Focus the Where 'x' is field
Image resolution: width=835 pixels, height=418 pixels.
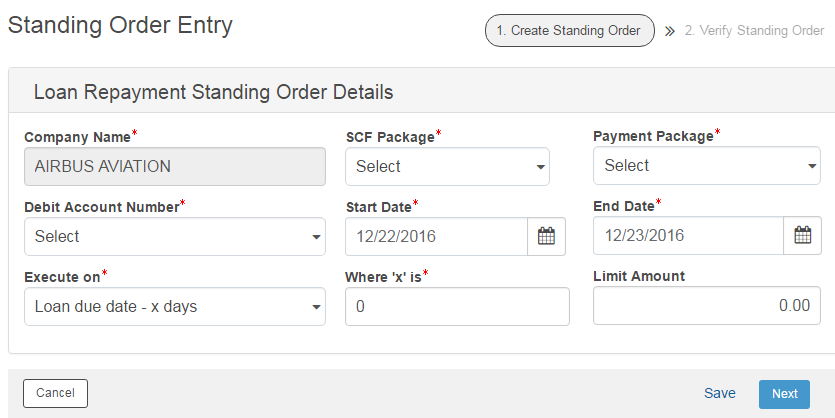pyautogui.click(x=457, y=307)
